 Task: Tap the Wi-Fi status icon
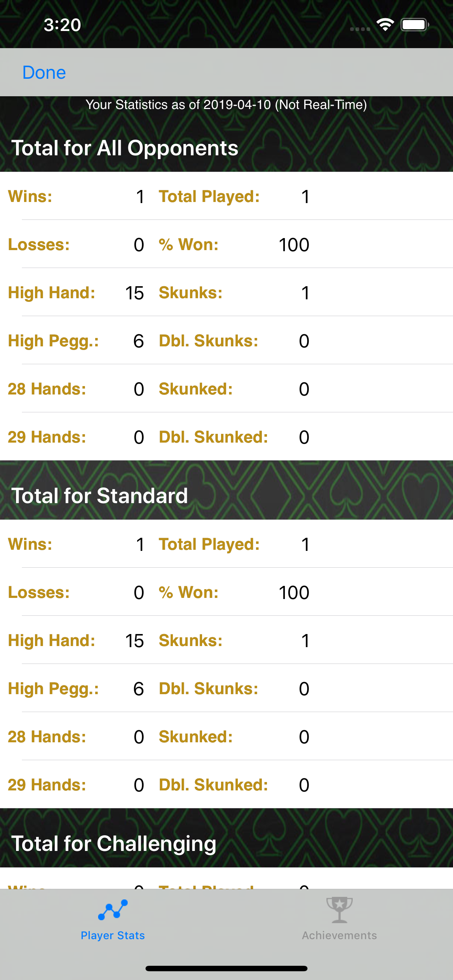point(385,25)
